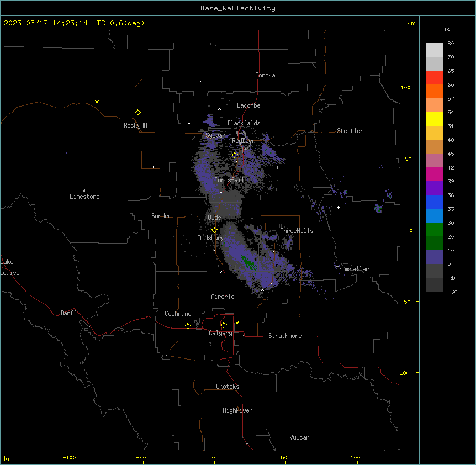Image resolution: width=476 pixels, height=465 pixels.
Task: Pick the red legend swatch between 65 and 60
Action: tap(434, 78)
